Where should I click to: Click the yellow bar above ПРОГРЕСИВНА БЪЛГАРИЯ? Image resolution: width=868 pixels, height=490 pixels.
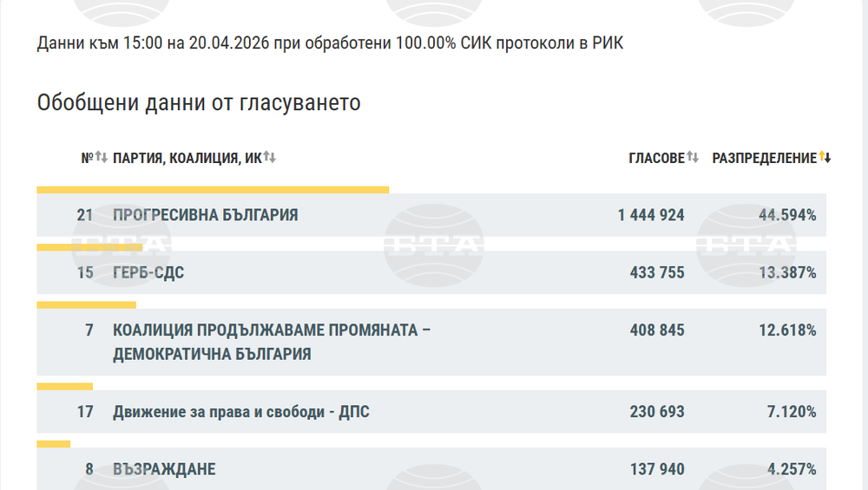pyautogui.click(x=213, y=189)
